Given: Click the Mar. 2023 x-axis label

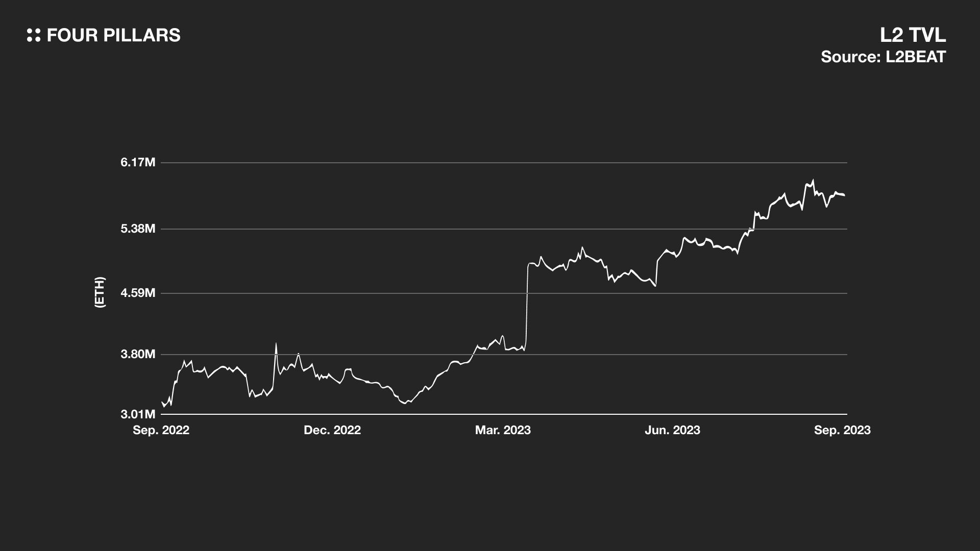Looking at the screenshot, I should (x=503, y=430).
